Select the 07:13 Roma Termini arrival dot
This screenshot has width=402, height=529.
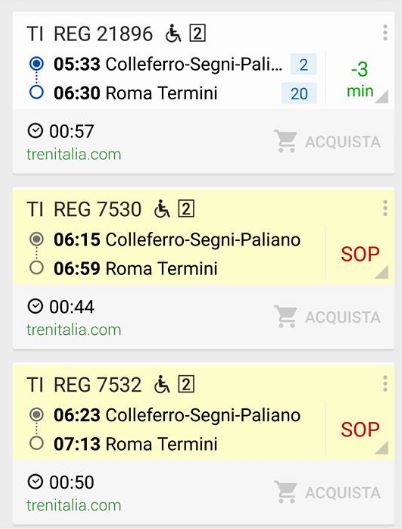36,443
